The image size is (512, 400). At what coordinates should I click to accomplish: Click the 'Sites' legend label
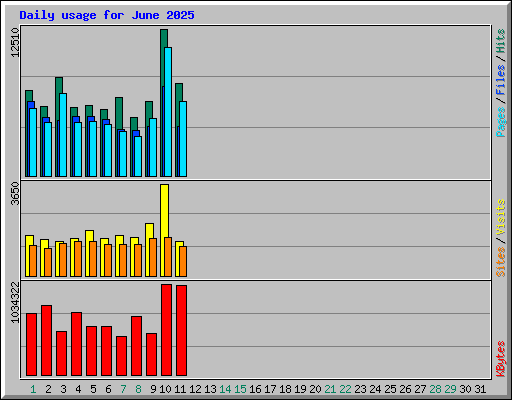(x=501, y=262)
